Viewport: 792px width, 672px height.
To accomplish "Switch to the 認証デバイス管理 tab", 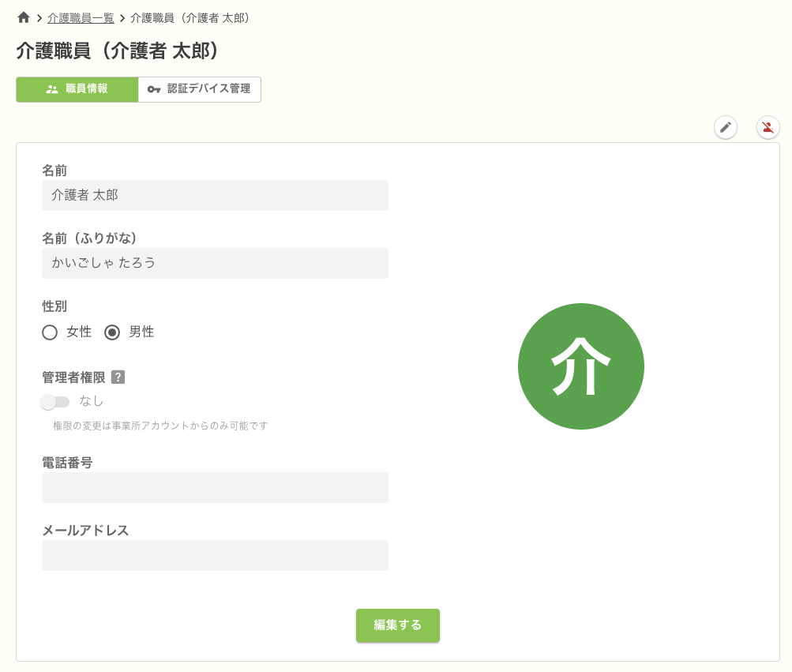I will click(x=199, y=89).
